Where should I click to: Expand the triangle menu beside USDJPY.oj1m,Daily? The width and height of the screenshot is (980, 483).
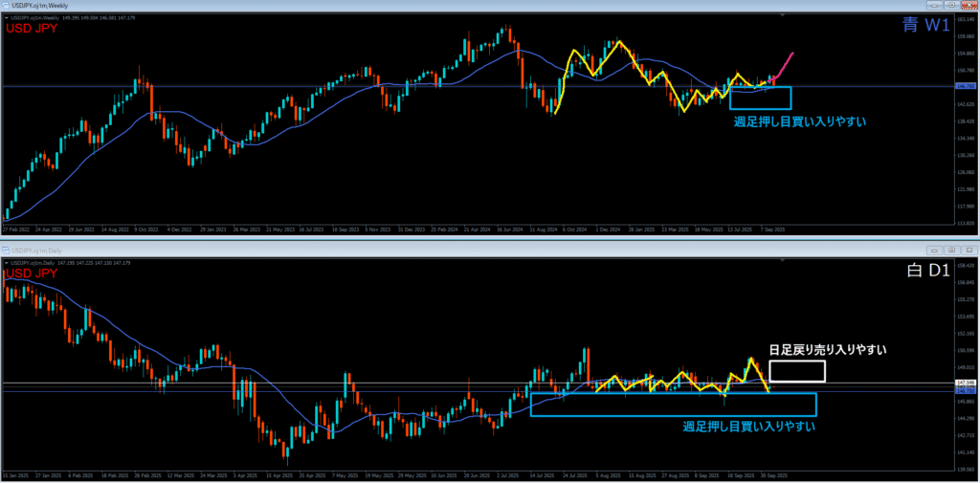6,263
